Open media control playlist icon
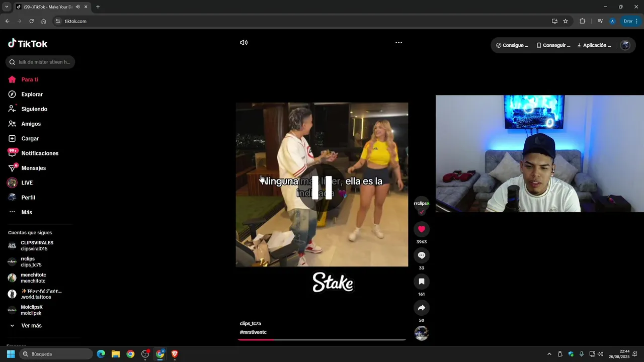Viewport: 644px width, 362px height. [600, 21]
